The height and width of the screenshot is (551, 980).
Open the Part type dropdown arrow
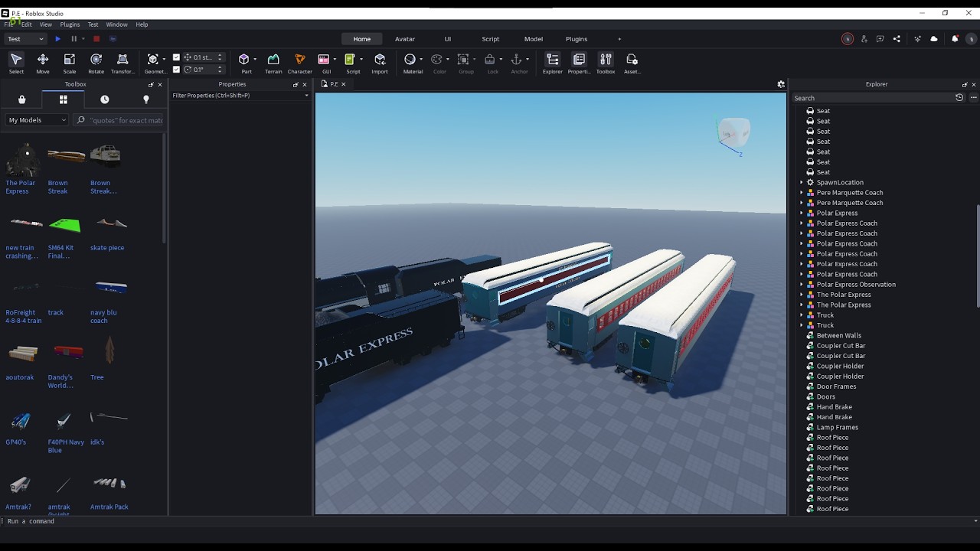point(254,60)
